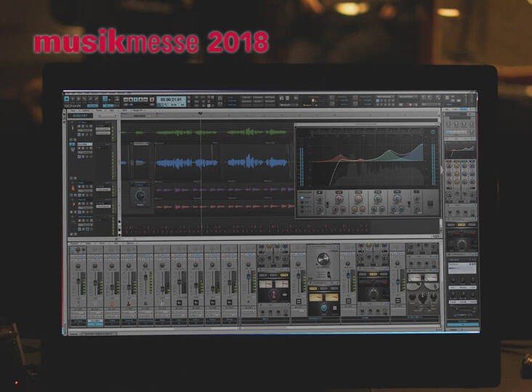The width and height of the screenshot is (532, 392).
Task: Click the Go to end transport button
Action: coord(145,99)
